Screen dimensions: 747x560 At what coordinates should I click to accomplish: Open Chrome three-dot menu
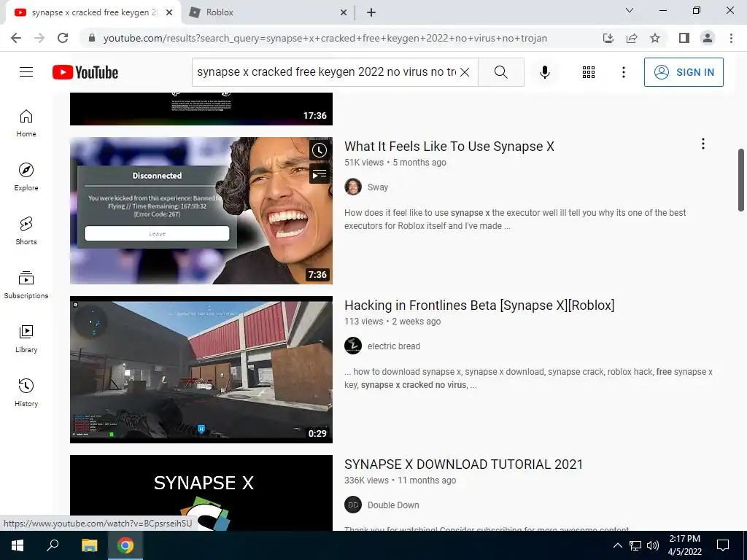(731, 38)
